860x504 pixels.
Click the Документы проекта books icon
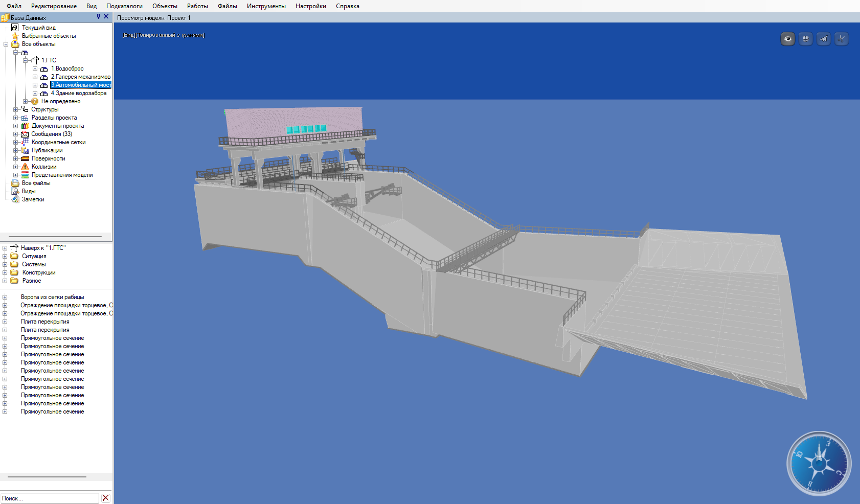(25, 126)
